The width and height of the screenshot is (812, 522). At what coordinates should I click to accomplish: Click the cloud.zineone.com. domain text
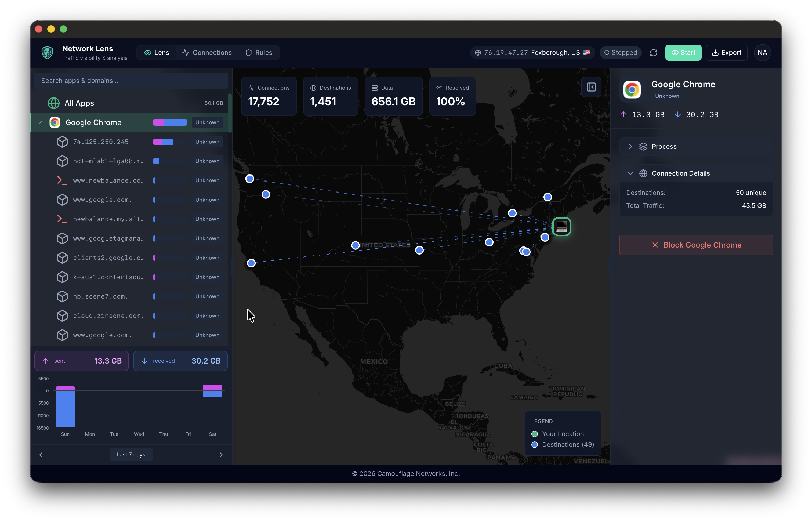108,316
